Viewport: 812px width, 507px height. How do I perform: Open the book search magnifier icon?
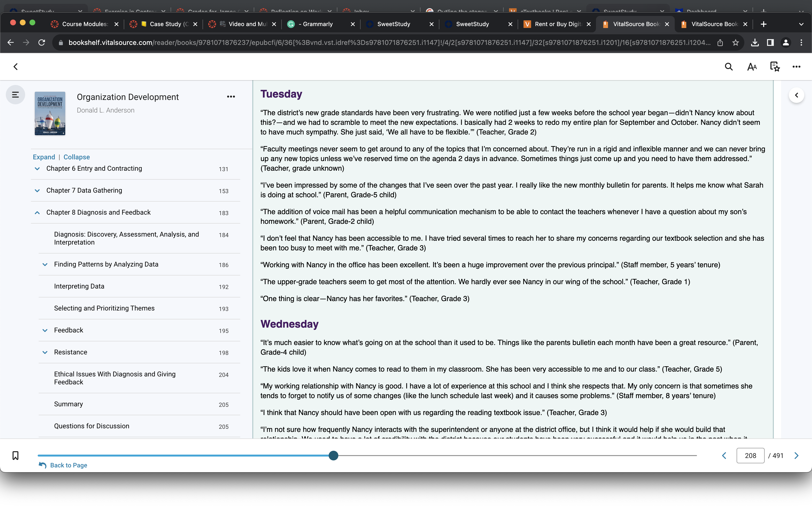point(728,67)
